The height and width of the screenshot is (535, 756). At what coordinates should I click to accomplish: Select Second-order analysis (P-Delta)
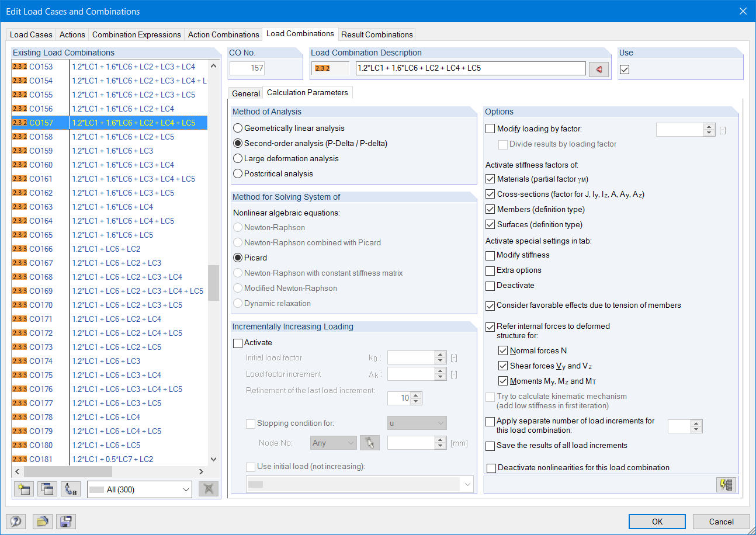tap(238, 143)
